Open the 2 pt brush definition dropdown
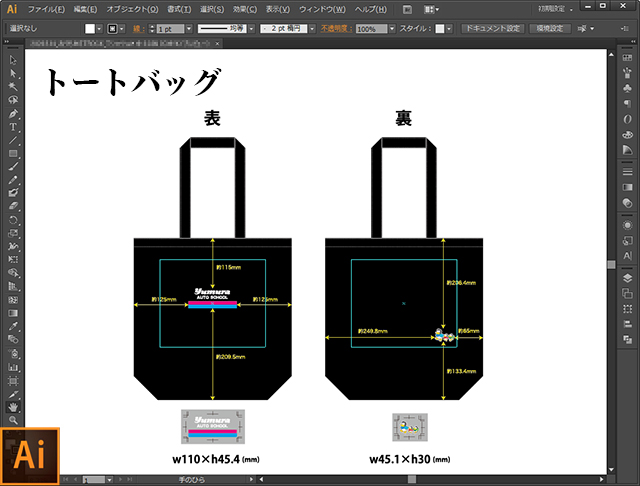This screenshot has width=640, height=486. point(312,29)
